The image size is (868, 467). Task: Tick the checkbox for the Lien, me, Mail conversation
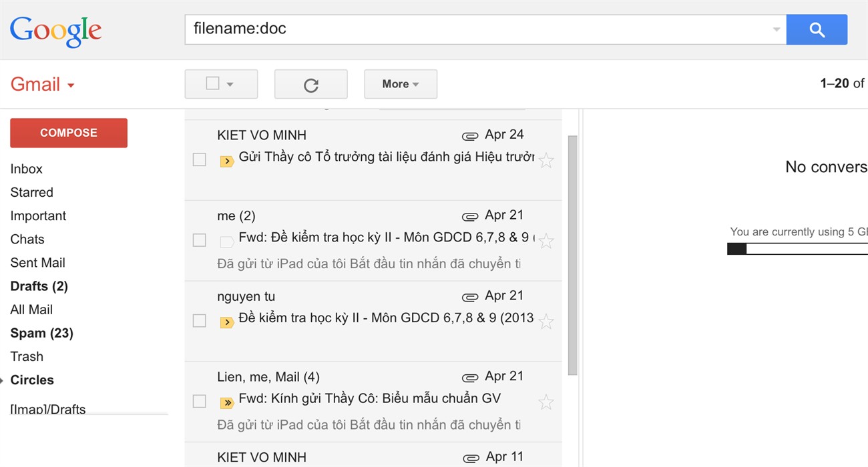click(199, 401)
